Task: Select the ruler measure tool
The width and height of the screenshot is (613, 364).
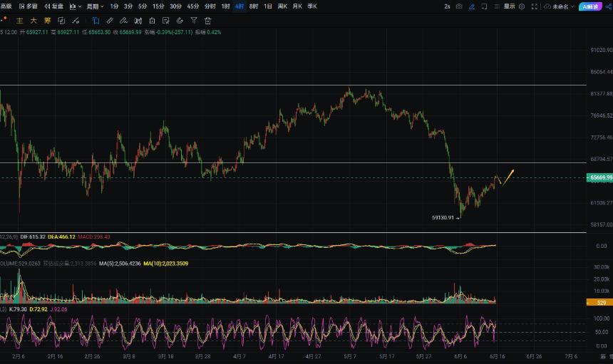Action: (x=110, y=21)
